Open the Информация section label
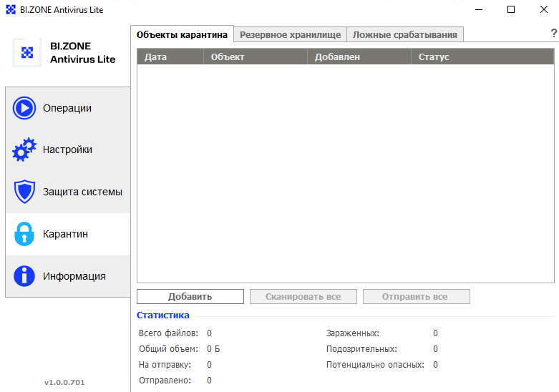The width and height of the screenshot is (559, 392). pyautogui.click(x=74, y=276)
